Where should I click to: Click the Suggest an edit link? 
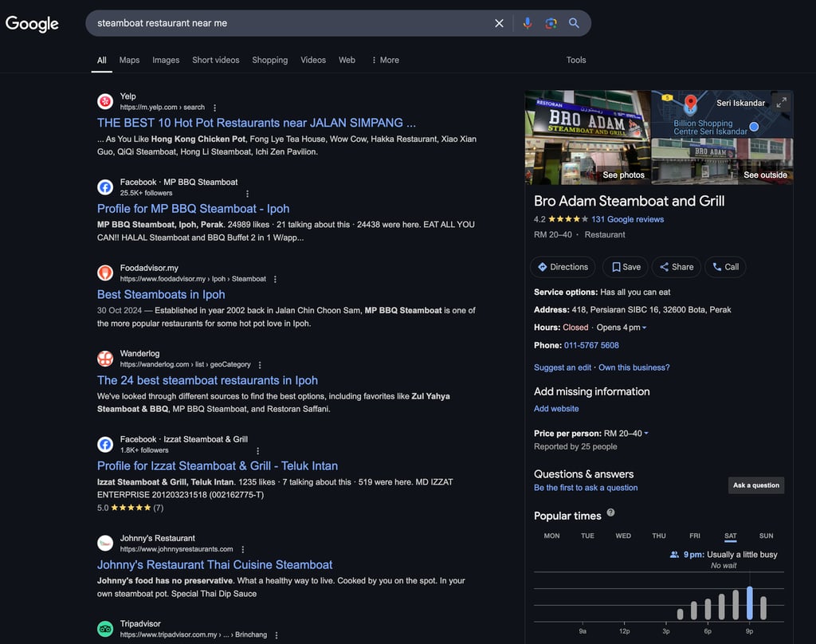[x=563, y=367]
